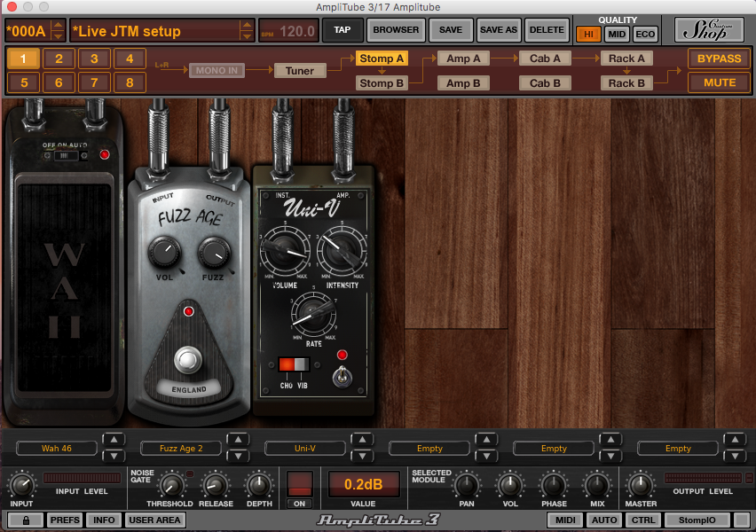This screenshot has width=756, height=532.
Task: Click the Fuzz Age FUZZ knob
Action: tap(214, 252)
